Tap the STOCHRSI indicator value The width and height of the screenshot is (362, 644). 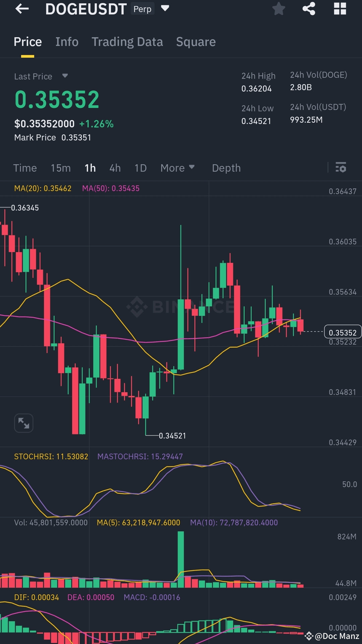51,456
